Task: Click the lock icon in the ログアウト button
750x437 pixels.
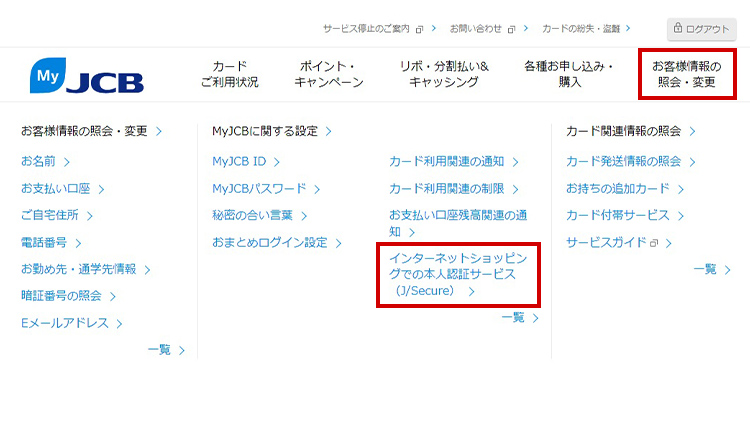Action: click(678, 28)
